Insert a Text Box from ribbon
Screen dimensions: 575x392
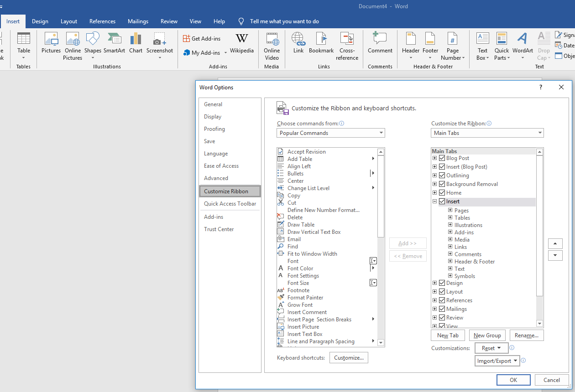(482, 46)
